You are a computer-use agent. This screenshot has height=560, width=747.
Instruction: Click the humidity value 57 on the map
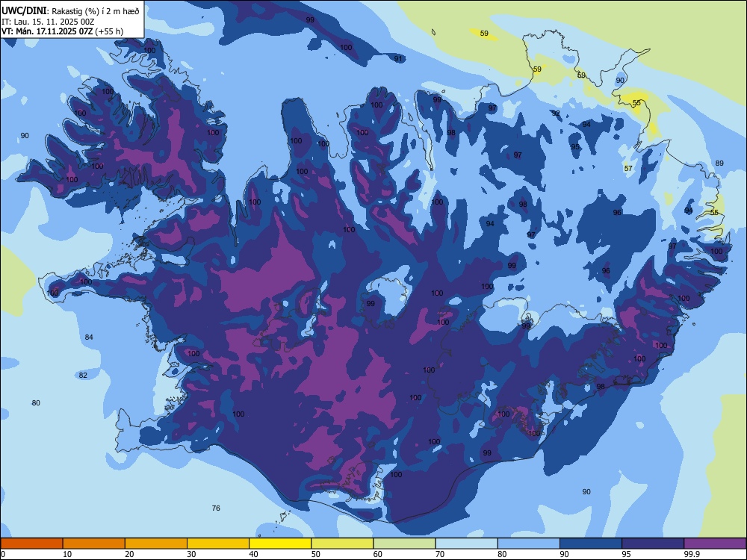(628, 169)
